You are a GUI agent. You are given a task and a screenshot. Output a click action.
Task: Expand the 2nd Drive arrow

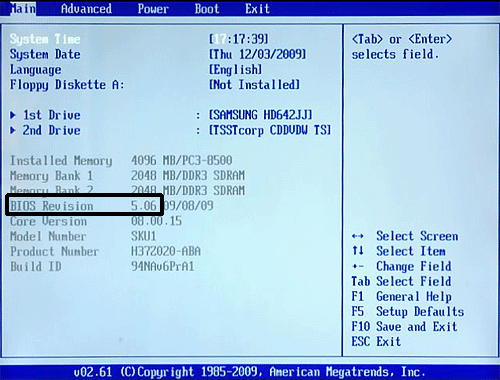point(13,130)
